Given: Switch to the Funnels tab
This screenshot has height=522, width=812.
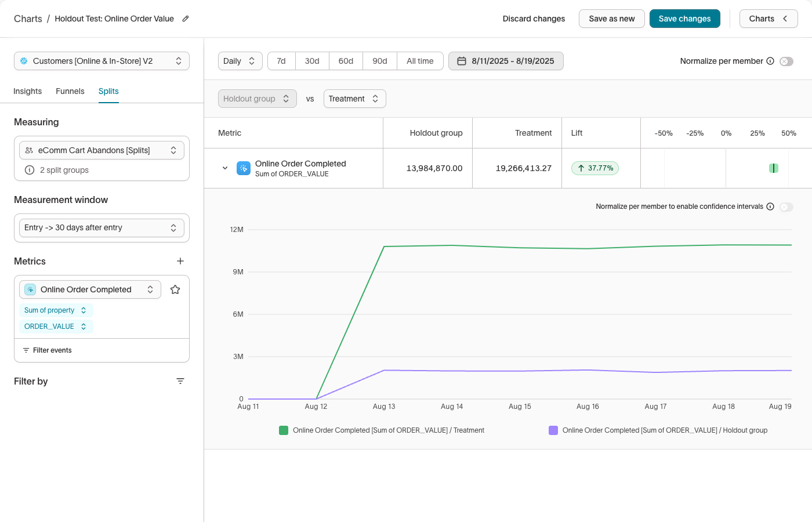Looking at the screenshot, I should pos(70,91).
